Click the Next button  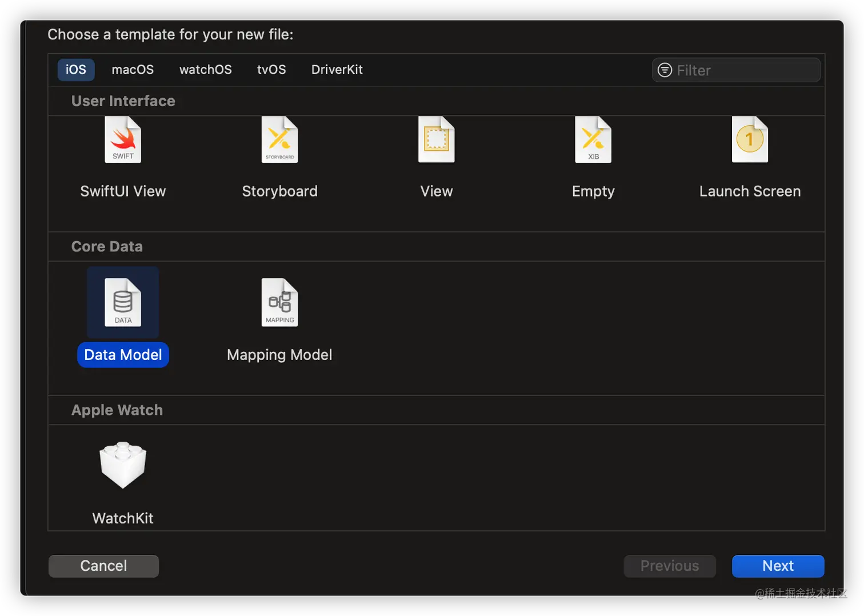[778, 566]
